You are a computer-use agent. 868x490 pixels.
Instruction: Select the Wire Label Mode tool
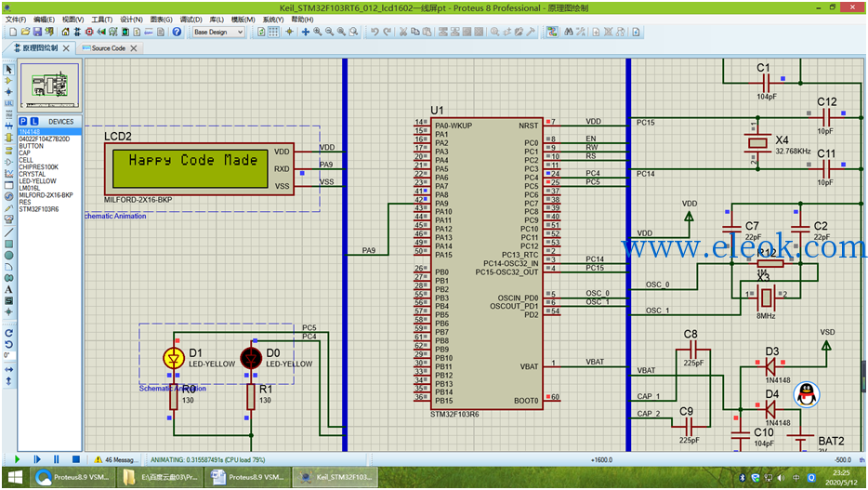click(9, 103)
